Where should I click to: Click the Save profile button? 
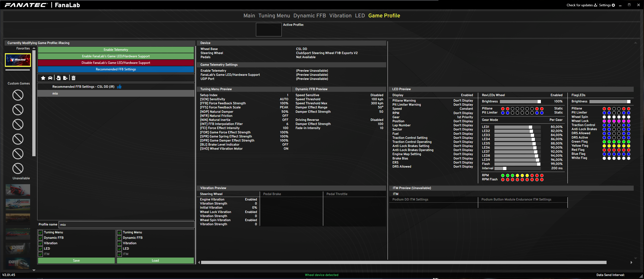coord(76,261)
